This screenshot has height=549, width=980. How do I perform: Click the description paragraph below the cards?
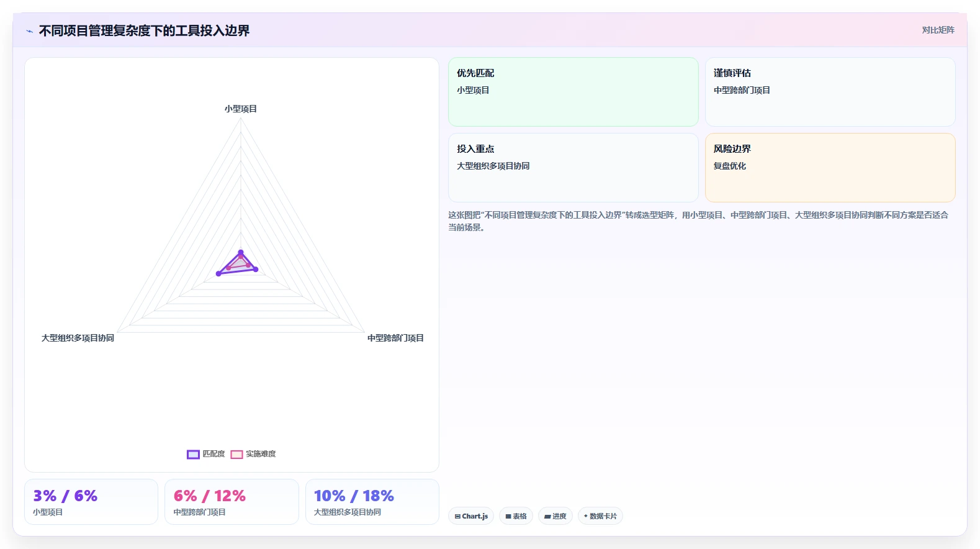pos(699,221)
